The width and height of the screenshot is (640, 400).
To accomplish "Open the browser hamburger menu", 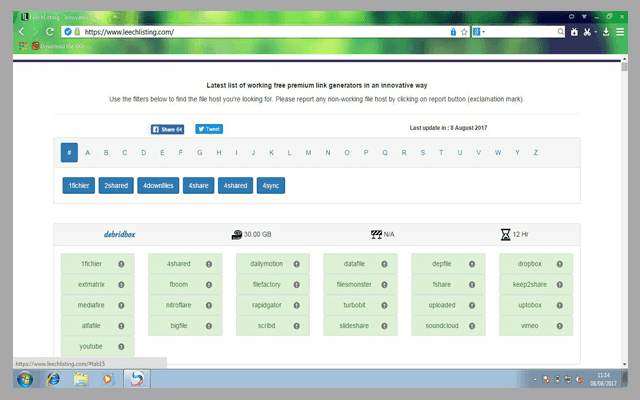I will coord(620,32).
